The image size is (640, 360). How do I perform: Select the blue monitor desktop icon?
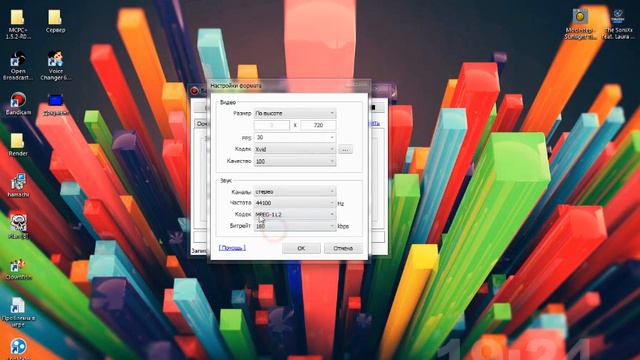click(x=55, y=105)
